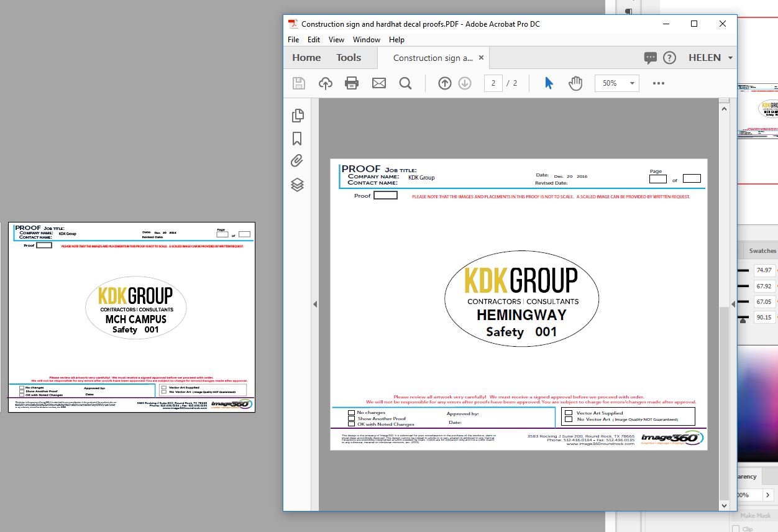Open comment notifications speech bubble icon
This screenshot has width=778, height=532.
coord(651,58)
